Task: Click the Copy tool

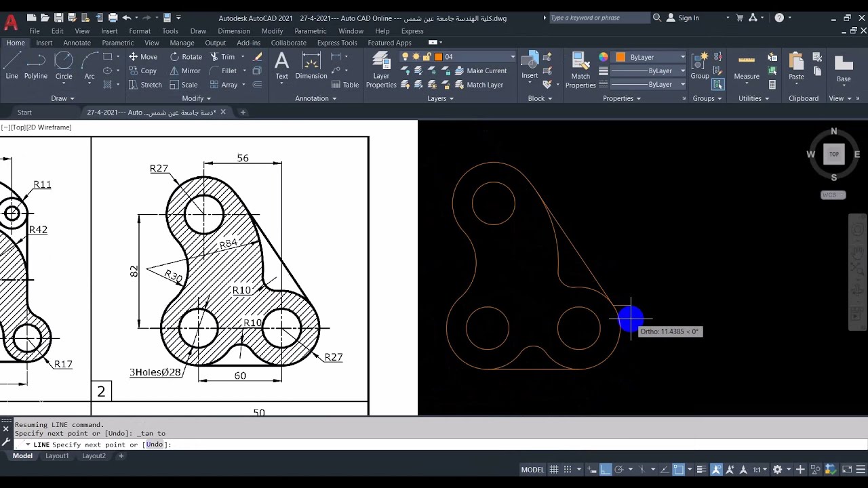Action: click(x=142, y=70)
